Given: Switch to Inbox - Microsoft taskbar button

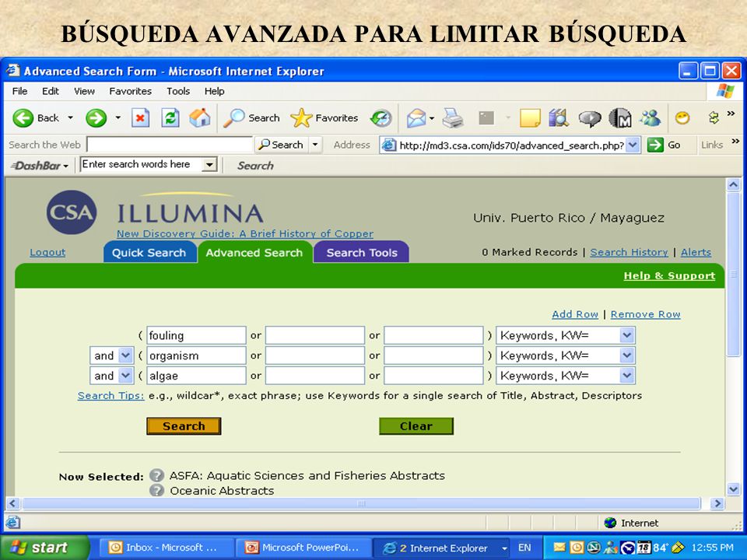Looking at the screenshot, I should pyautogui.click(x=166, y=548).
